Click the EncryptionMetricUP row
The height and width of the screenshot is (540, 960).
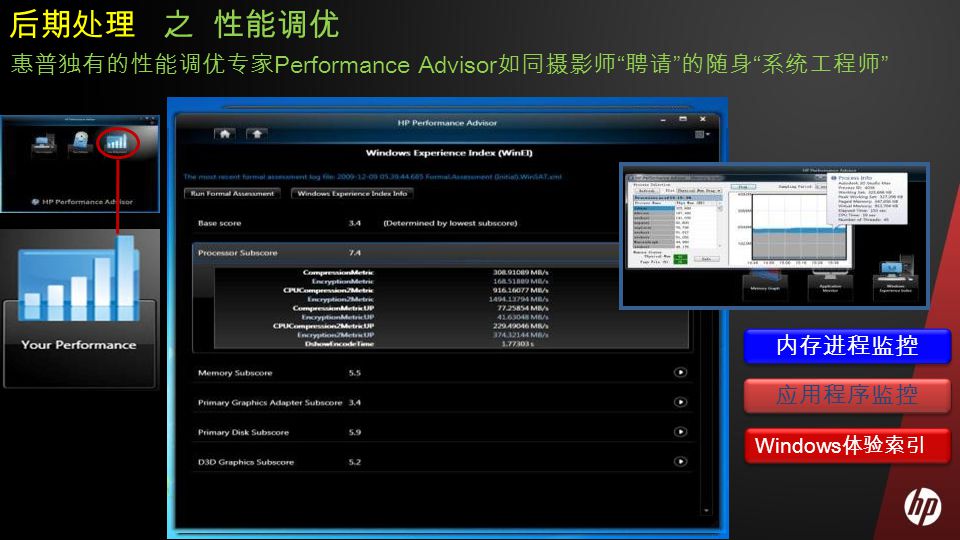click(426, 317)
